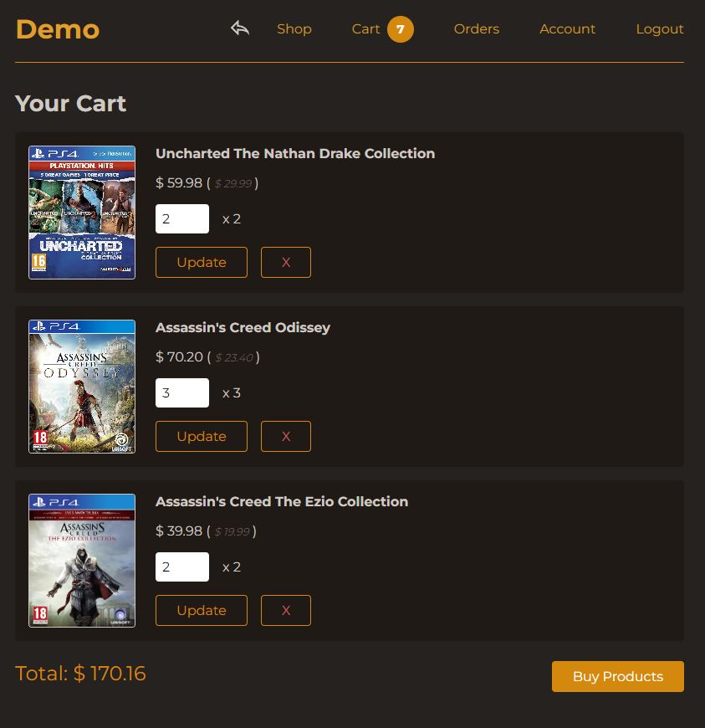The width and height of the screenshot is (705, 728).
Task: Click the cart count badge showing 7
Action: point(400,29)
